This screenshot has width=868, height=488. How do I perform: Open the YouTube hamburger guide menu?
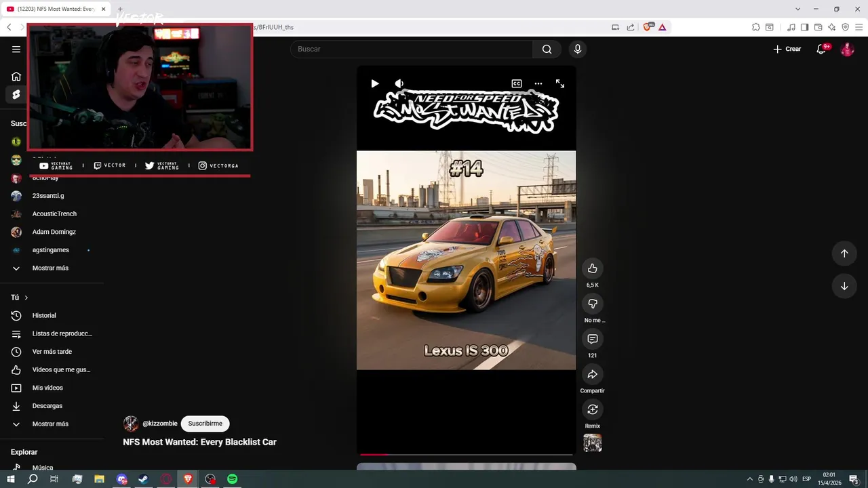16,49
